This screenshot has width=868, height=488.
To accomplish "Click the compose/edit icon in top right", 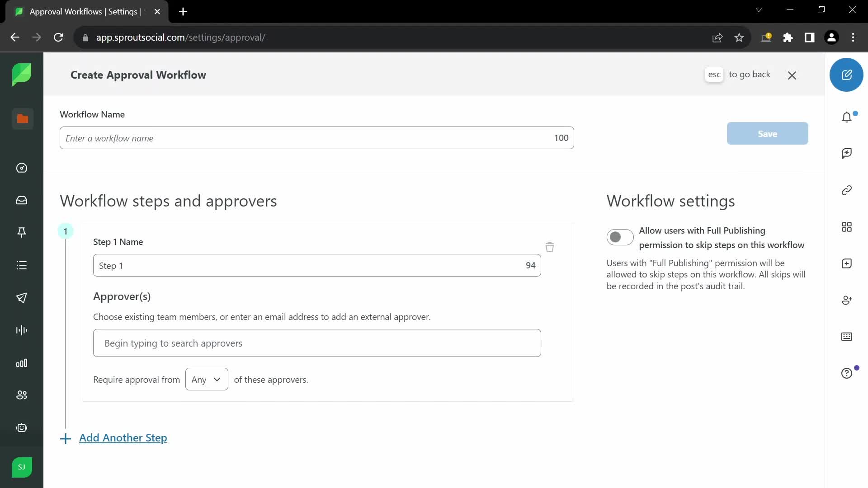I will pos(847,75).
